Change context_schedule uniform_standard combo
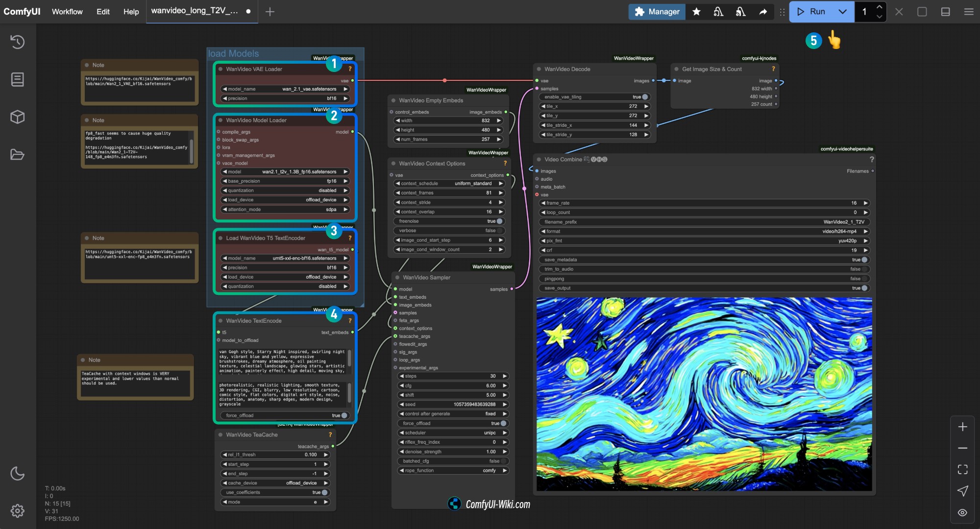The width and height of the screenshot is (980, 529). [x=449, y=184]
